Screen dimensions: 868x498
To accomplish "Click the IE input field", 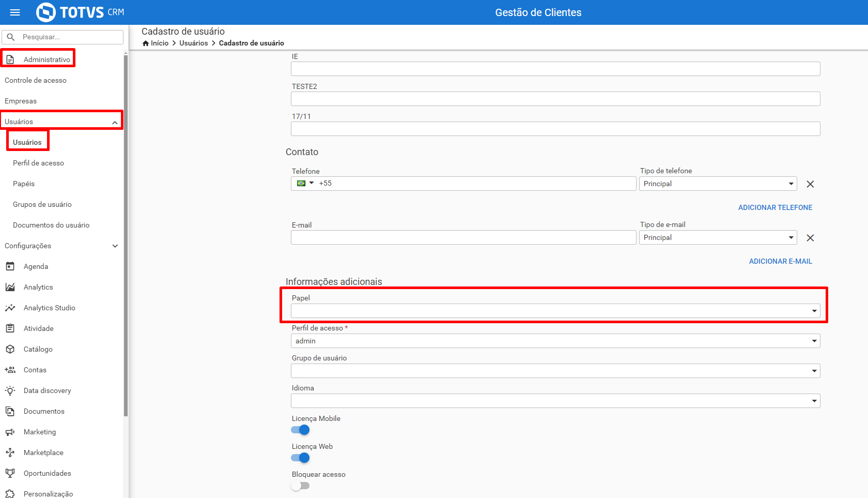I will [x=555, y=69].
